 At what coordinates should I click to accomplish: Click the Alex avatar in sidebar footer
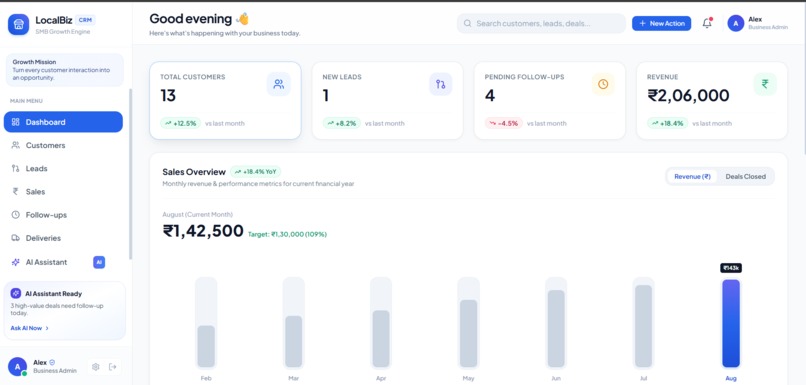pos(17,366)
